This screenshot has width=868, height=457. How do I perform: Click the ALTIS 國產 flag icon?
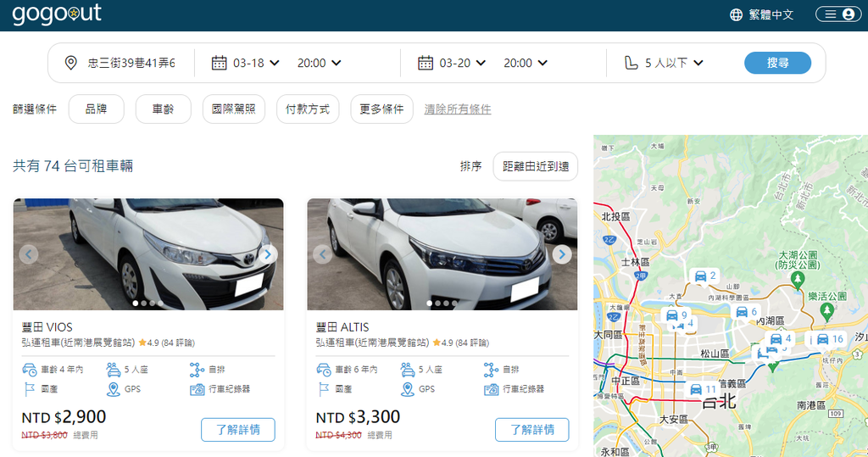324,389
